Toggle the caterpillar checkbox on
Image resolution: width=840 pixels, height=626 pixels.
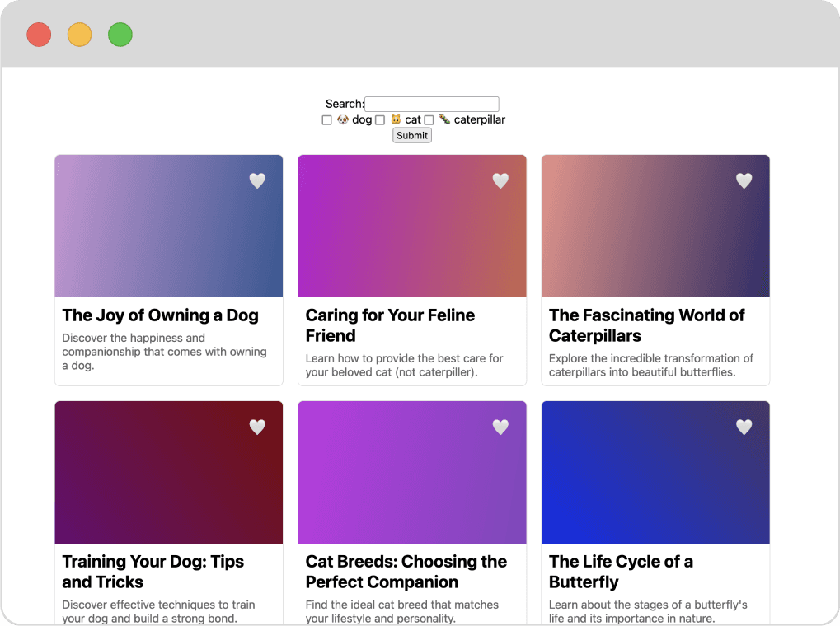[x=429, y=119]
